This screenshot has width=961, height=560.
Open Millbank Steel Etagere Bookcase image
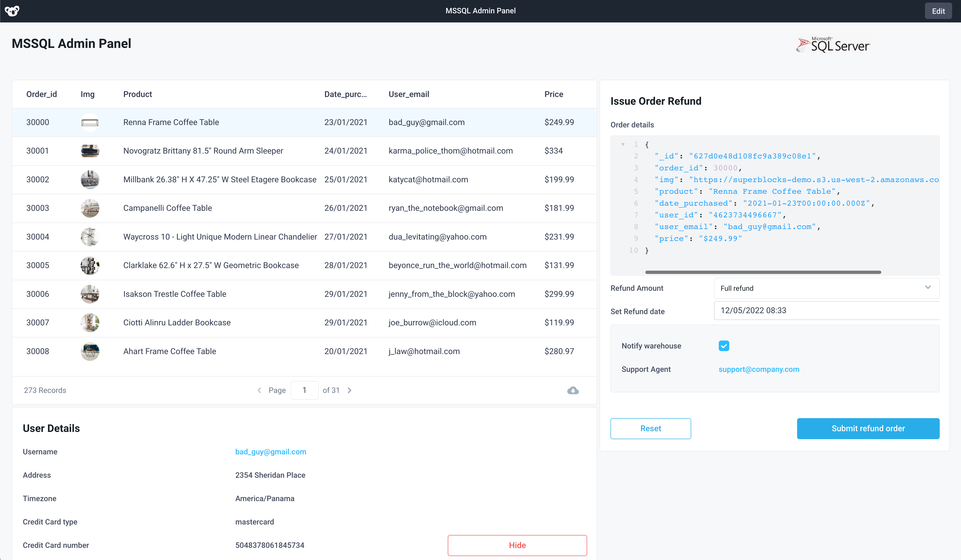[x=90, y=179]
